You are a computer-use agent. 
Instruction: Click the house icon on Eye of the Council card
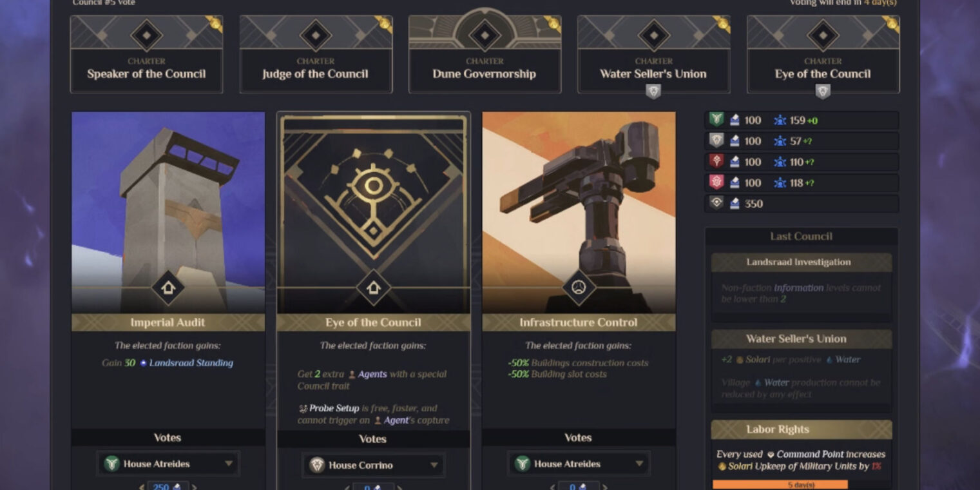pos(373,288)
